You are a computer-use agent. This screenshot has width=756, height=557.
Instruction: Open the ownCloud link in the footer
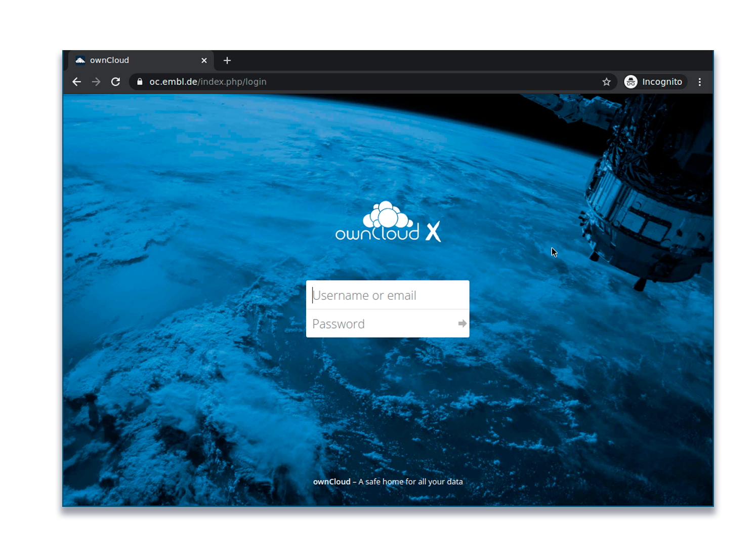[x=331, y=482]
